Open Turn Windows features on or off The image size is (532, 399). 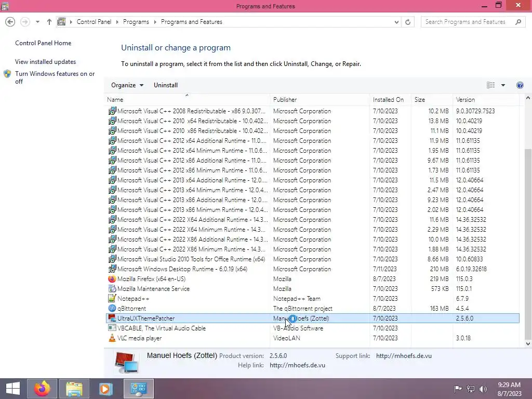(55, 77)
